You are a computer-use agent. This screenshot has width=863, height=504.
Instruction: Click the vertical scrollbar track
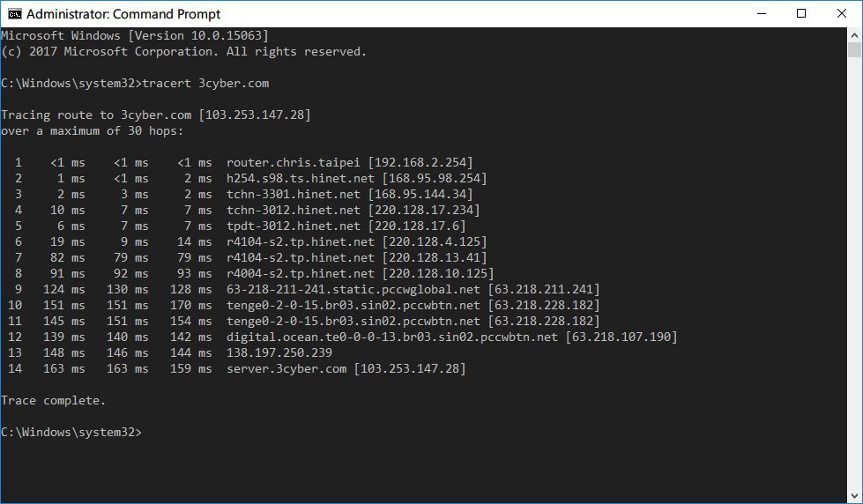click(x=854, y=264)
